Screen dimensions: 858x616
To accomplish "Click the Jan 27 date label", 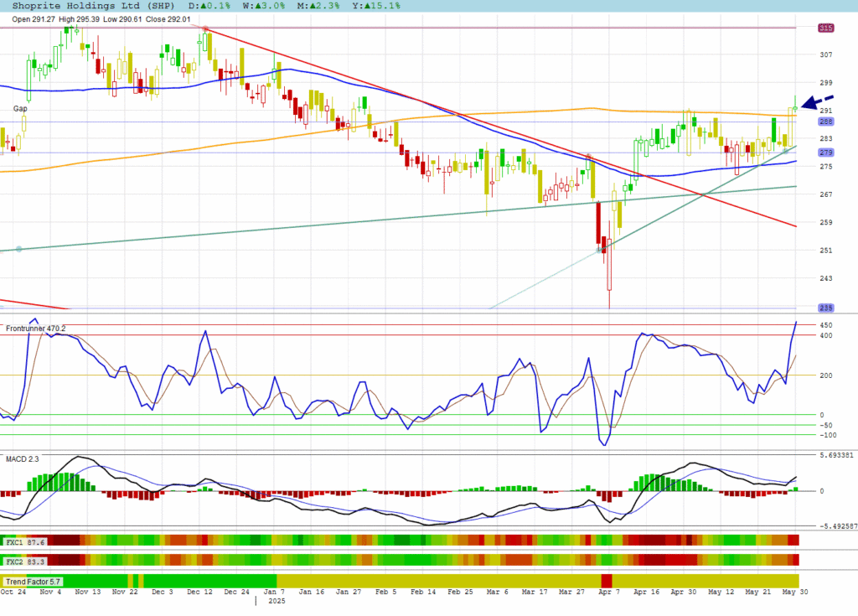I will (x=348, y=592).
